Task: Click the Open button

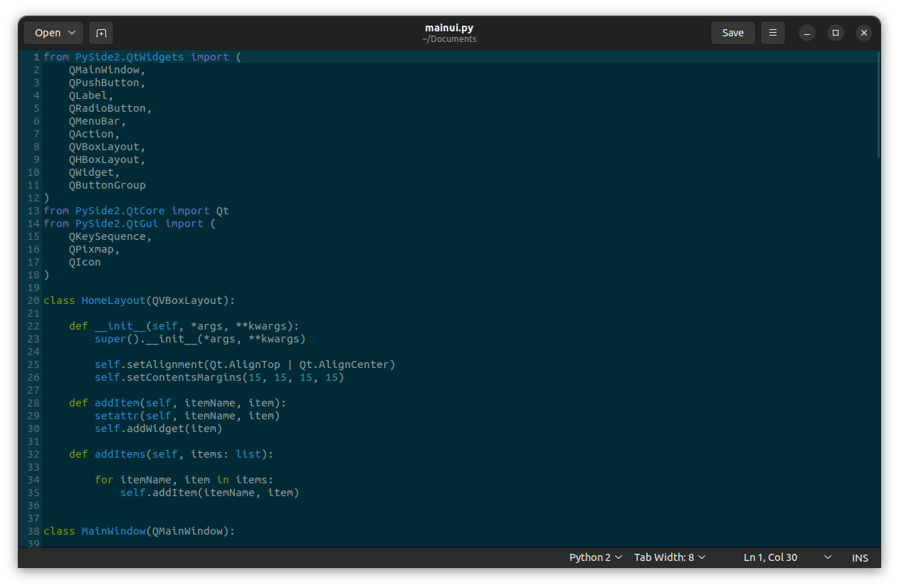Action: pyautogui.click(x=53, y=33)
